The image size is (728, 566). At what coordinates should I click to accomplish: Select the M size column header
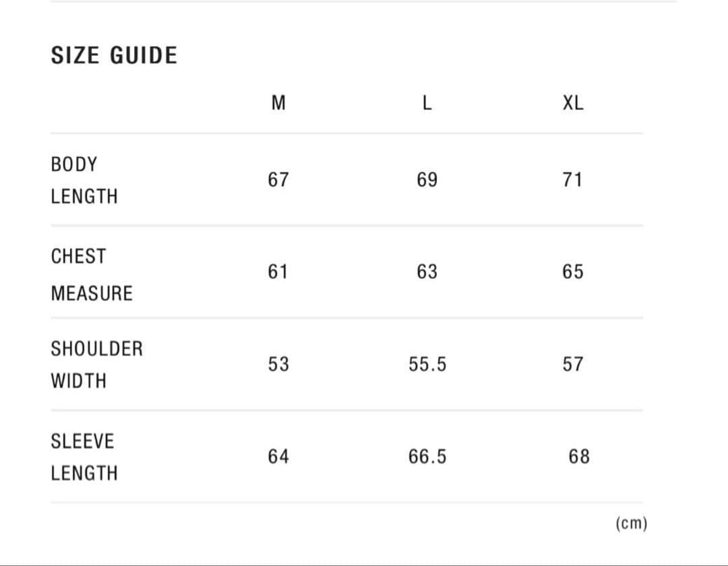pyautogui.click(x=278, y=103)
